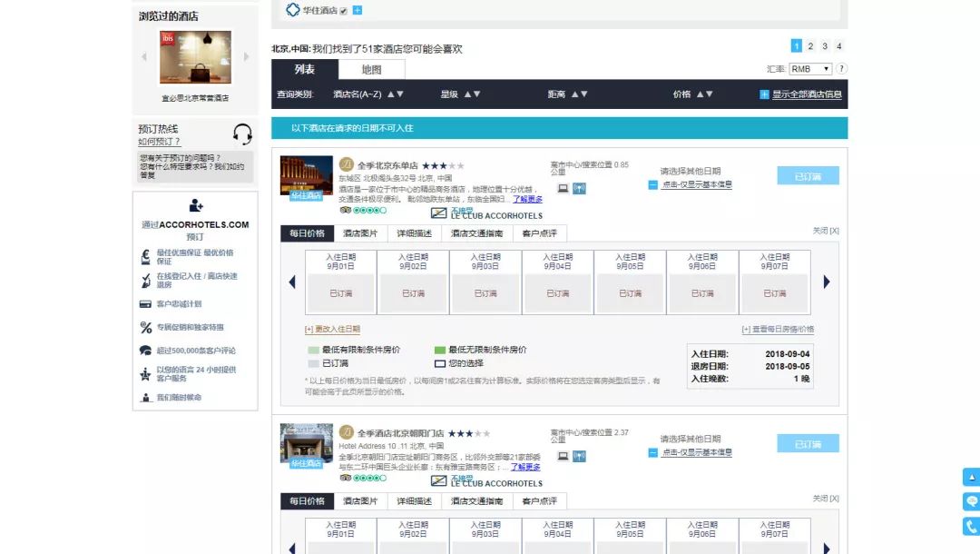Click the booking hotline headset icon

point(242,134)
